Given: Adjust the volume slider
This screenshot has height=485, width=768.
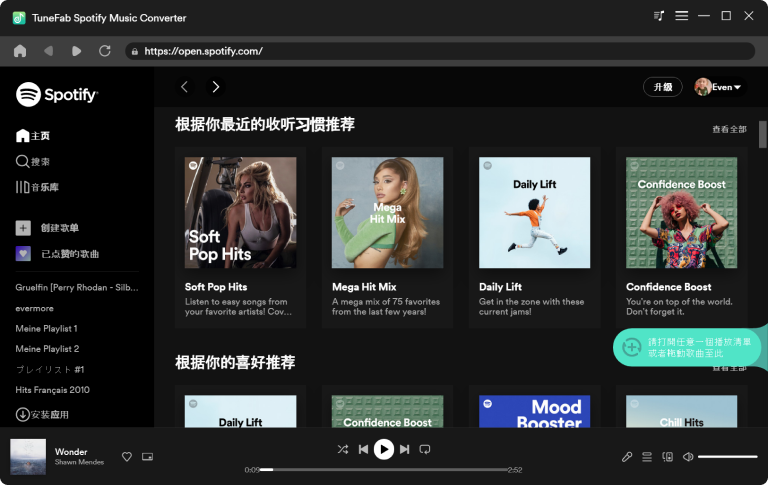Looking at the screenshot, I should [728, 457].
